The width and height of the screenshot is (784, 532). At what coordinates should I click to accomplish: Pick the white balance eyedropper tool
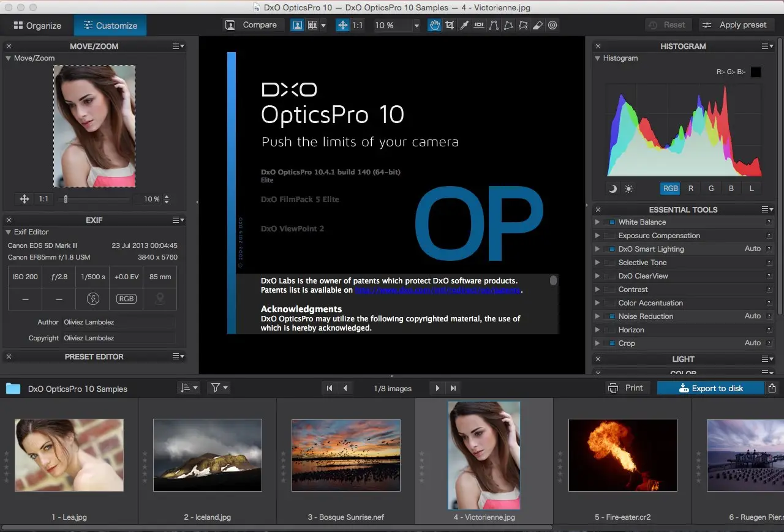[464, 26]
